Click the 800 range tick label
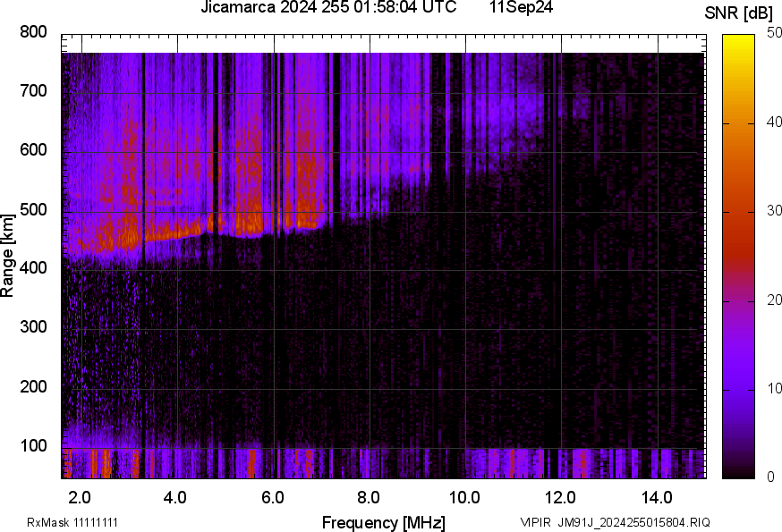This screenshot has height=532, width=782. tap(33, 33)
